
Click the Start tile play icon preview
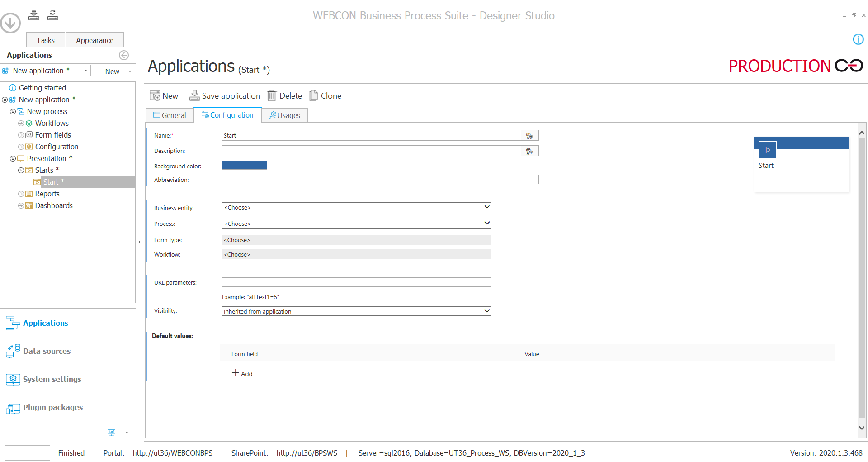(768, 150)
